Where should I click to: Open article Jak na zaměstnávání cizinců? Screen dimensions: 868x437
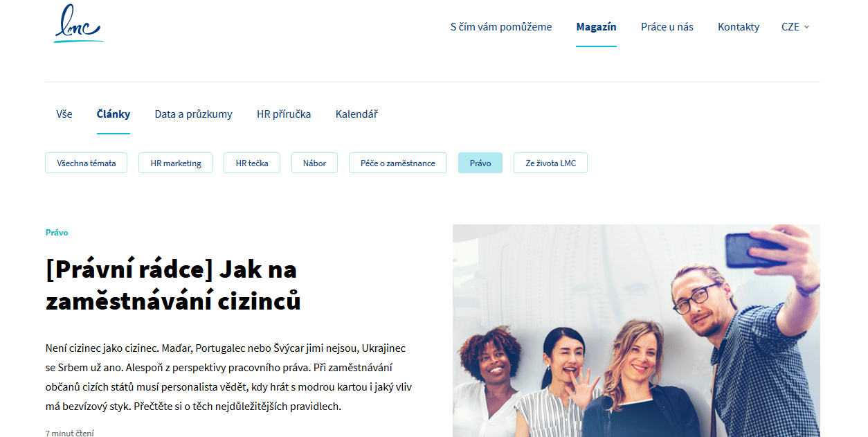[173, 285]
